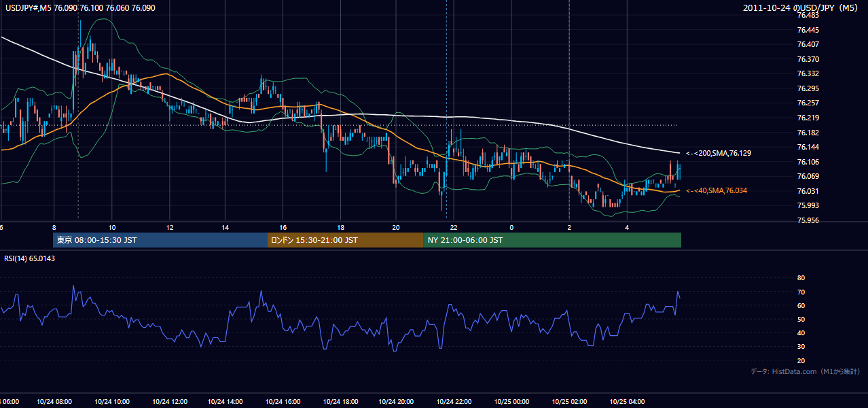Click the 10/24 20:00 time axis label
Image resolution: width=868 pixels, height=408 pixels.
tap(397, 402)
